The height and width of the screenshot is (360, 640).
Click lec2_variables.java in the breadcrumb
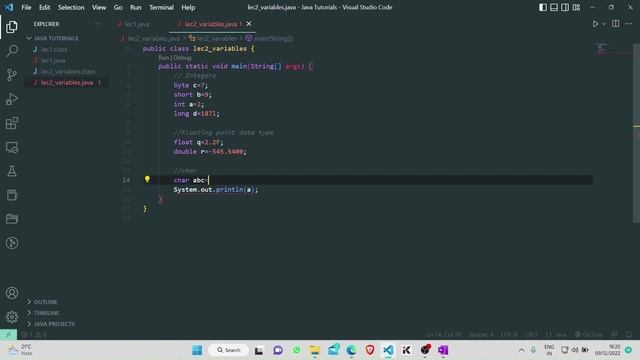154,38
